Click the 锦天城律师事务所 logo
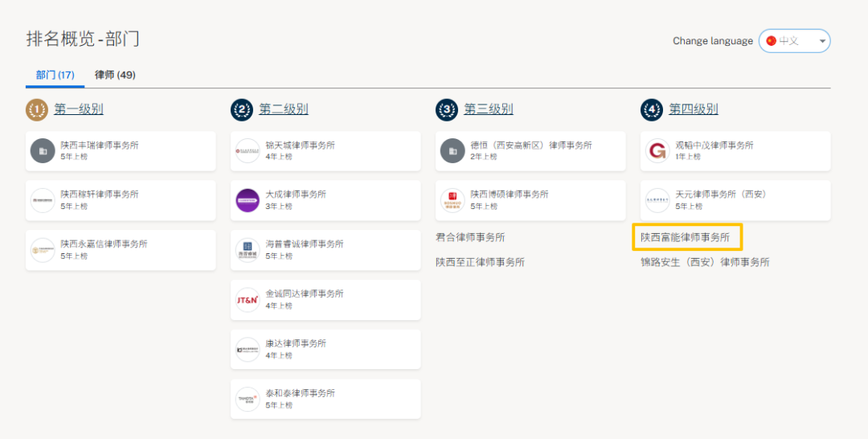This screenshot has height=439, width=868. tap(248, 151)
